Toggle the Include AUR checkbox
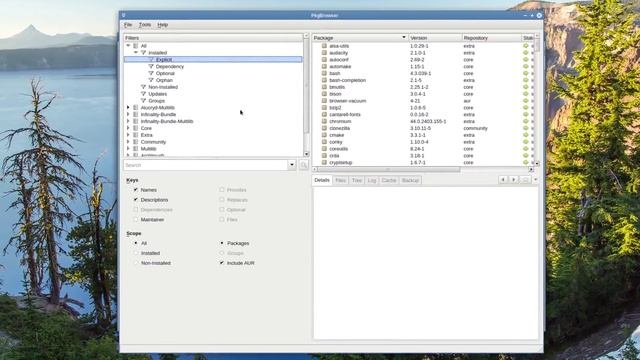 click(222, 263)
